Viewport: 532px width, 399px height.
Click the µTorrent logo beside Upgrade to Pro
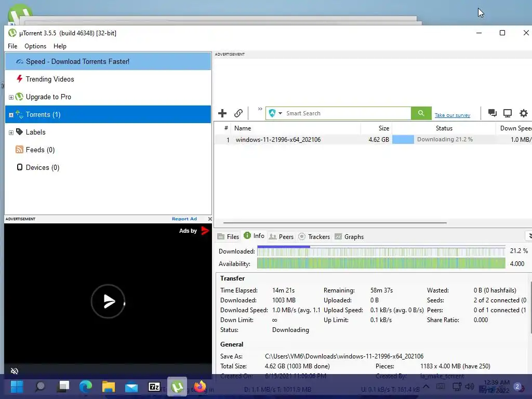click(19, 97)
